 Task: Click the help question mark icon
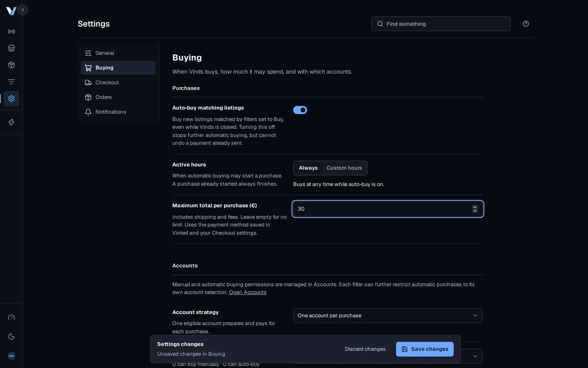point(526,24)
